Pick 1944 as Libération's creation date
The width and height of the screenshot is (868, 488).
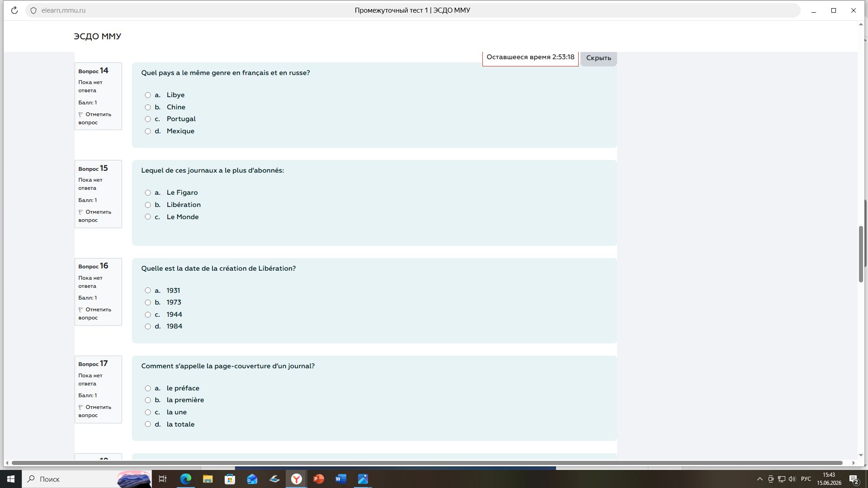coord(148,315)
